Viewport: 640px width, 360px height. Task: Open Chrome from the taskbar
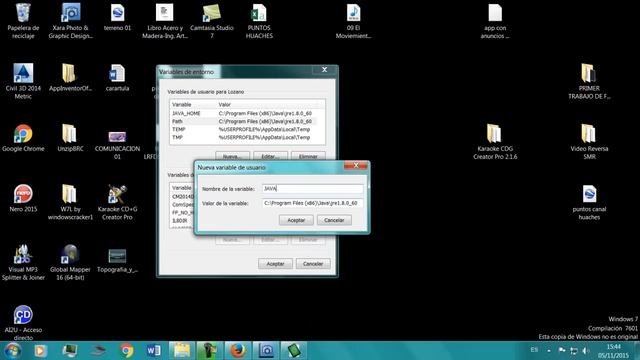click(127, 351)
